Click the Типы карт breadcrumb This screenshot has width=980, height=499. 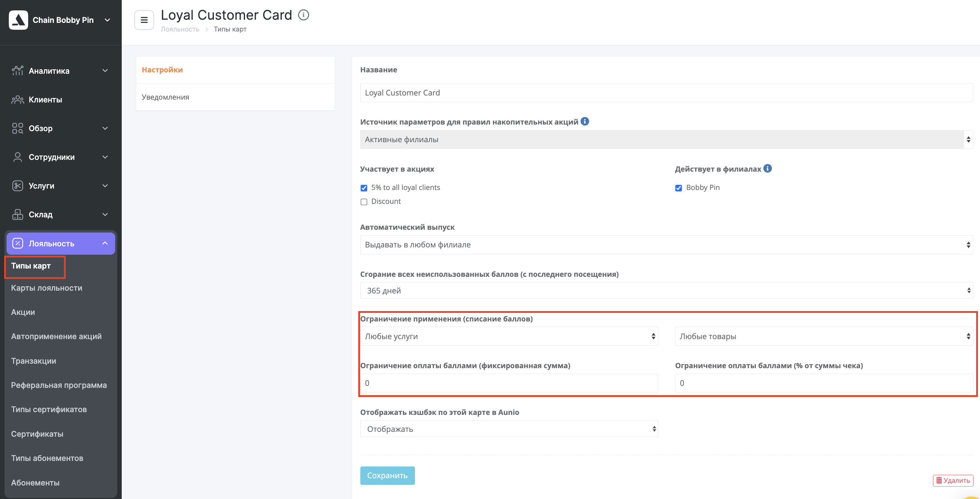click(x=230, y=29)
